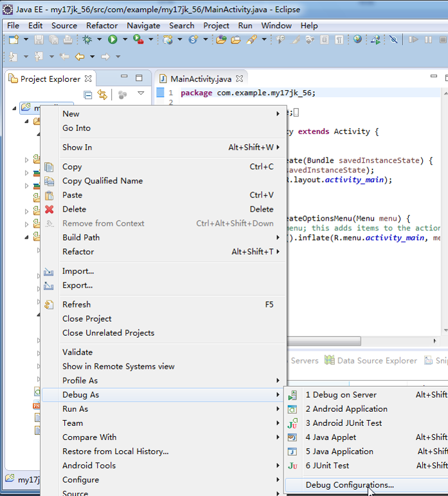Screen dimensions: 448x496
Task: Open dropdown arrow beside yellow Back arrow
Action: click(93, 57)
